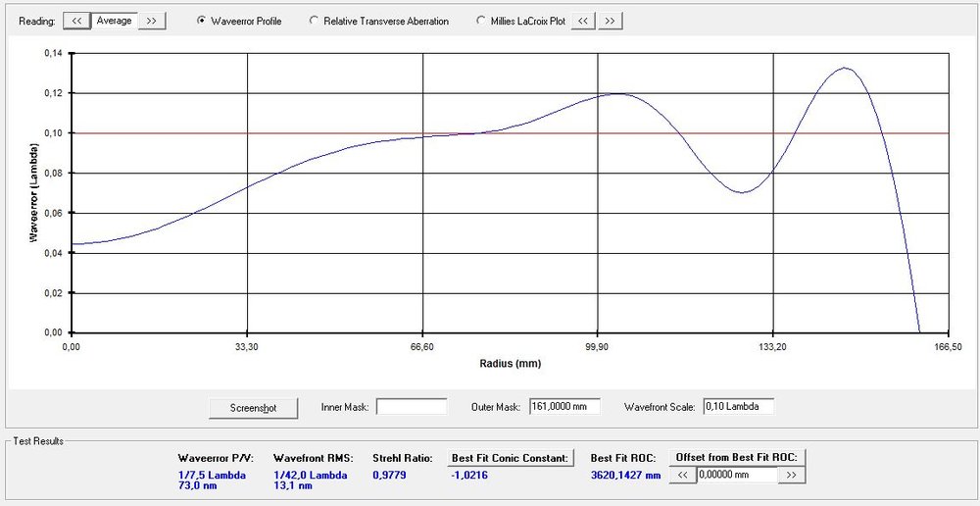The image size is (980, 506).
Task: Click the Test Results group label
Action: [x=38, y=441]
